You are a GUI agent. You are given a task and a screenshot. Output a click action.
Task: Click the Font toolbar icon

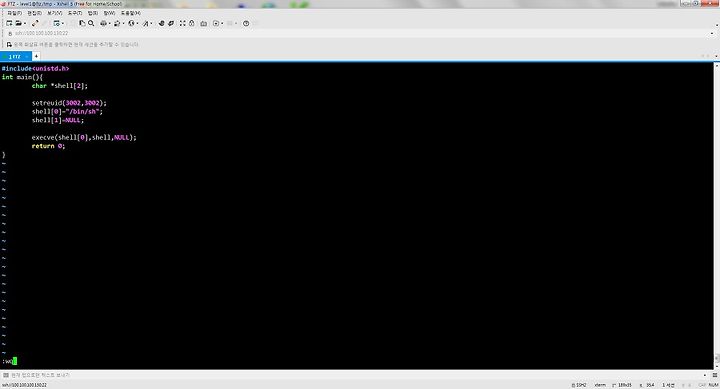point(146,23)
